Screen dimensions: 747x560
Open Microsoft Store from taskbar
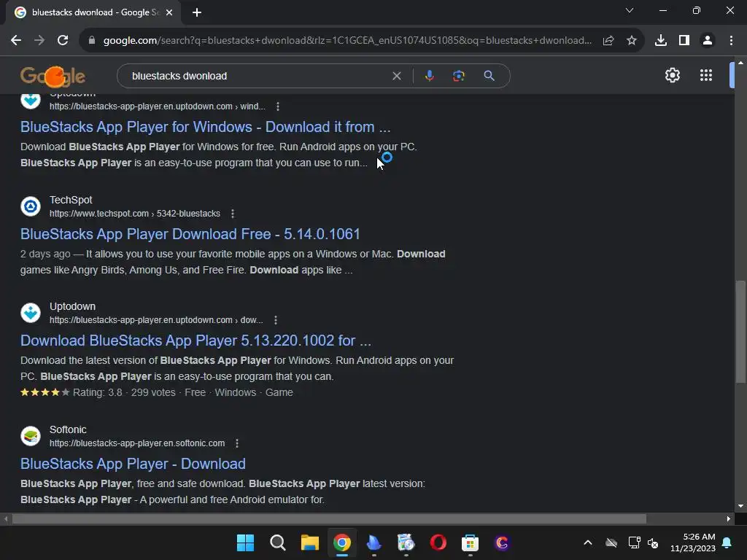470,542
